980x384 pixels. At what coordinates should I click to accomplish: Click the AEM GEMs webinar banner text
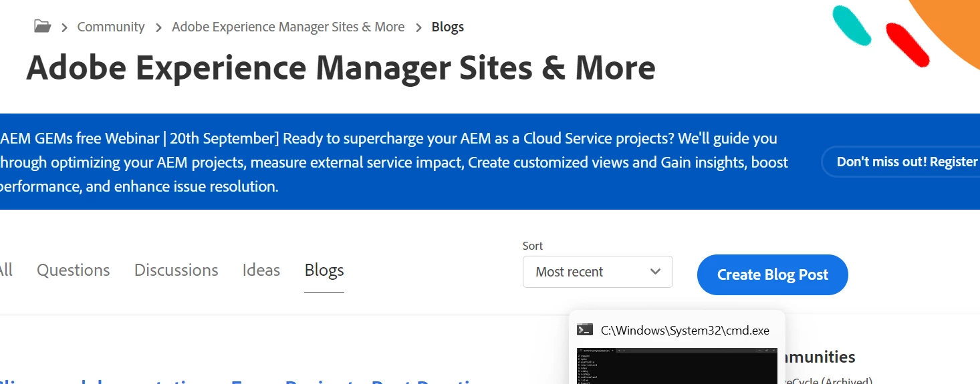(394, 162)
